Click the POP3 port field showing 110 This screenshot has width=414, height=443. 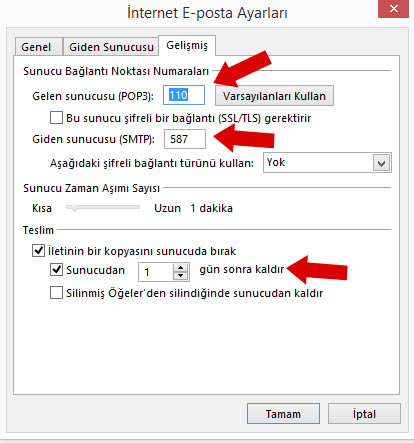[x=184, y=95]
